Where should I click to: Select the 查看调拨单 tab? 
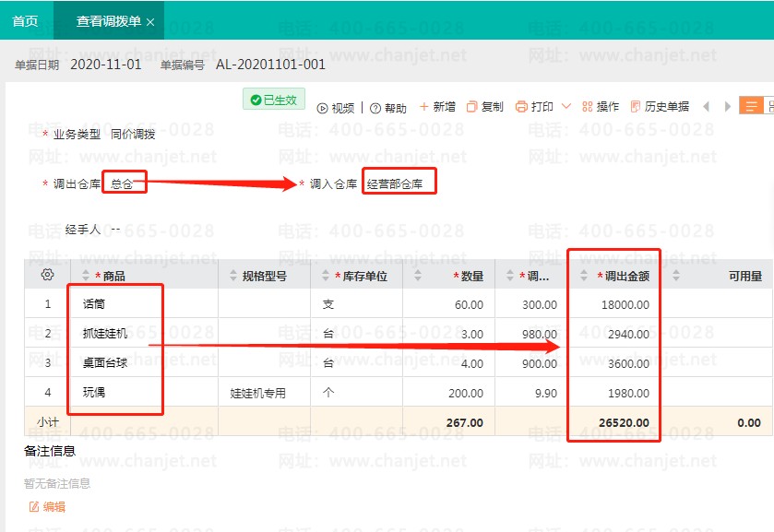pyautogui.click(x=109, y=21)
